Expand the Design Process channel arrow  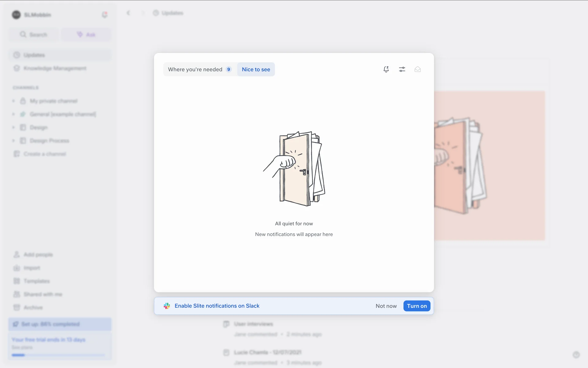click(x=13, y=140)
